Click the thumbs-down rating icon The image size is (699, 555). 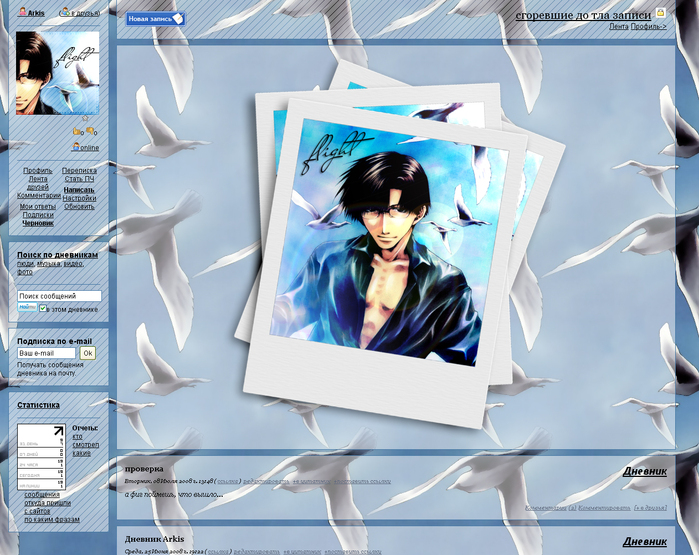pos(90,131)
